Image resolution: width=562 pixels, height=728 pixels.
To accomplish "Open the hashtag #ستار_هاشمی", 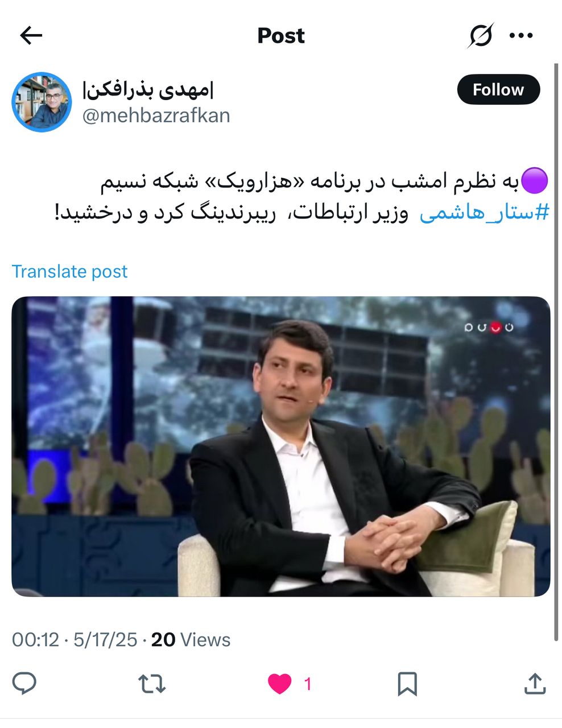I will pos(485,213).
